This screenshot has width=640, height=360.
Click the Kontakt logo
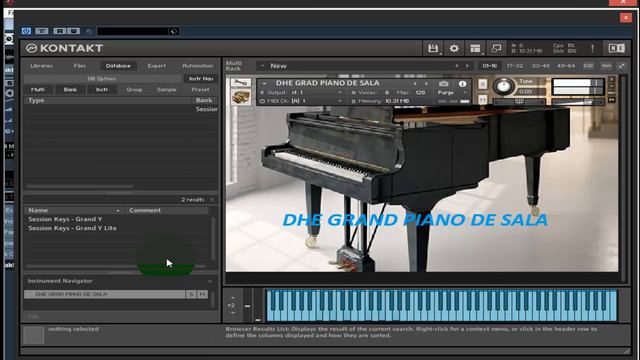pyautogui.click(x=64, y=48)
